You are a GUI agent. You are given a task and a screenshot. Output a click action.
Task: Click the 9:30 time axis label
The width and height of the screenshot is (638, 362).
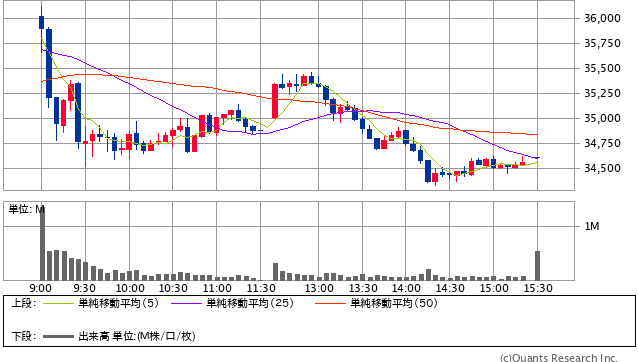pos(85,288)
